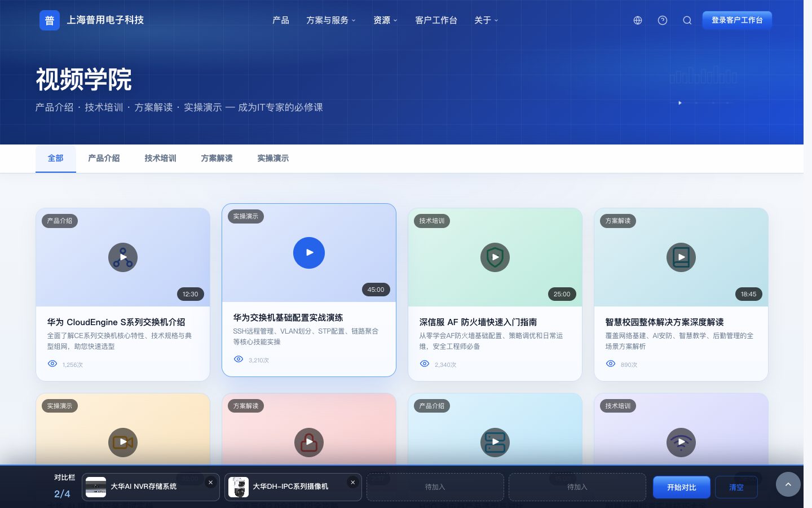Click the 18:45 duration badge
The image size is (812, 508).
pyautogui.click(x=748, y=294)
